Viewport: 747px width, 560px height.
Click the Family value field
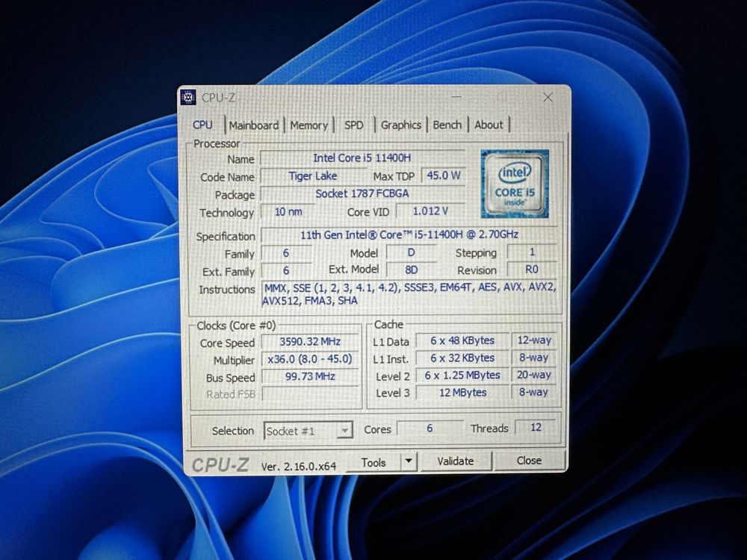286,253
